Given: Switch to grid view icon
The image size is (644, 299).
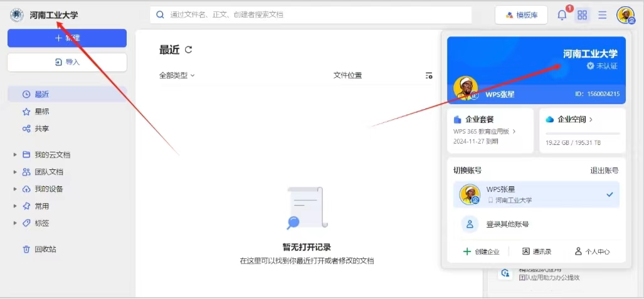Looking at the screenshot, I should (x=582, y=15).
